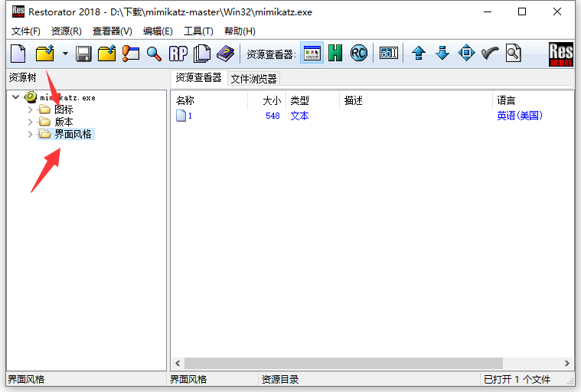Screen dimensions: 581x392
Task: Click the copy pages toolbar icon
Action: pos(202,54)
